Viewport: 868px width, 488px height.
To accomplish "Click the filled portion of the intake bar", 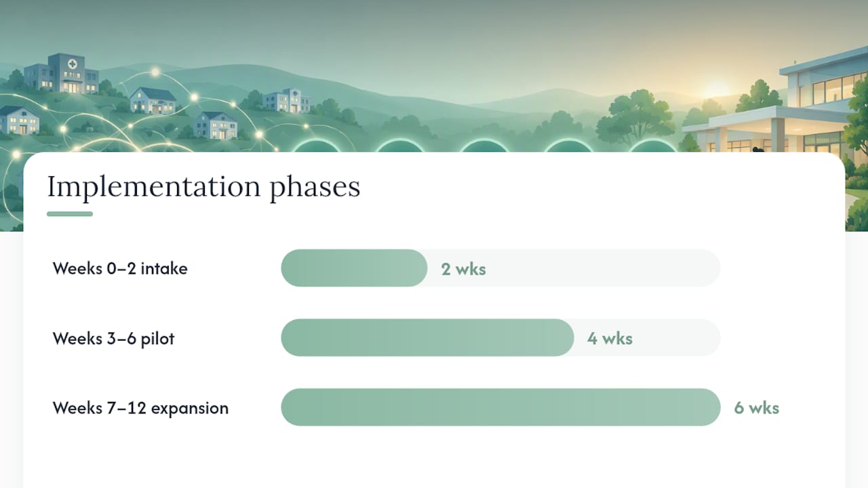I will (x=354, y=268).
